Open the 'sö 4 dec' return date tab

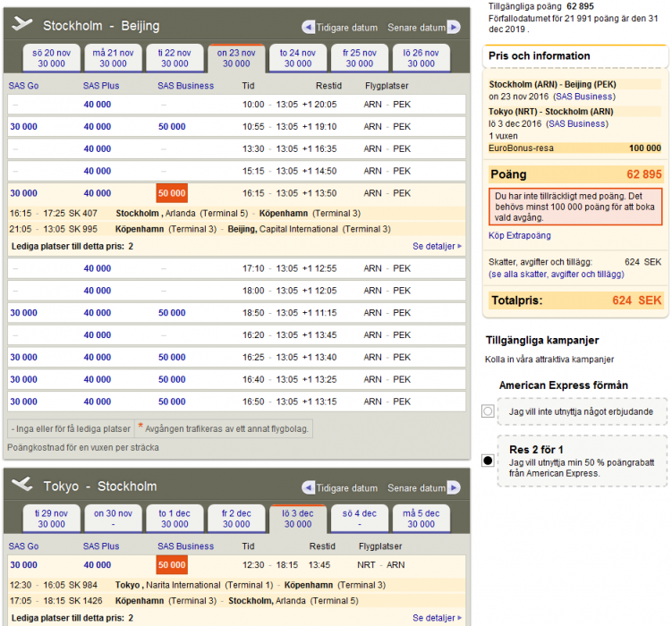360,519
